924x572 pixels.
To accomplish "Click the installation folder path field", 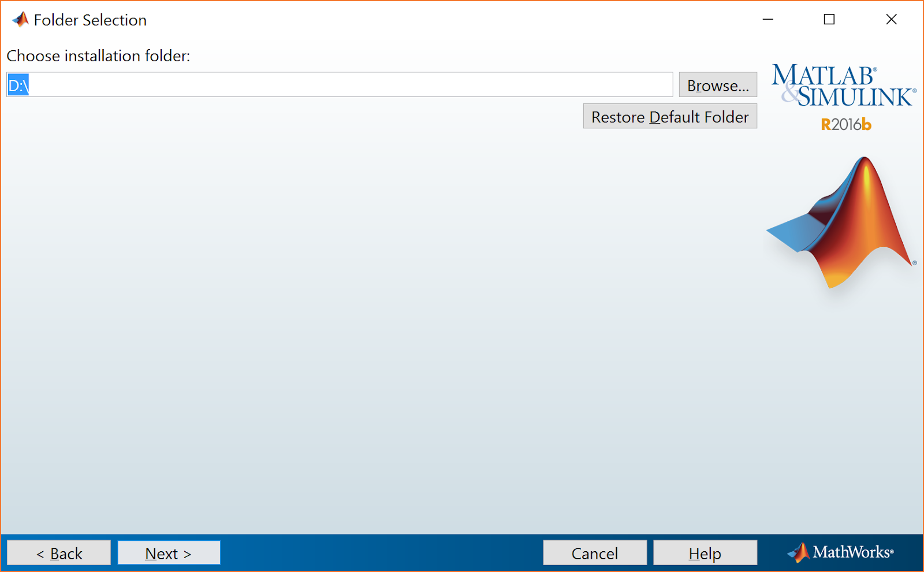I will click(340, 85).
